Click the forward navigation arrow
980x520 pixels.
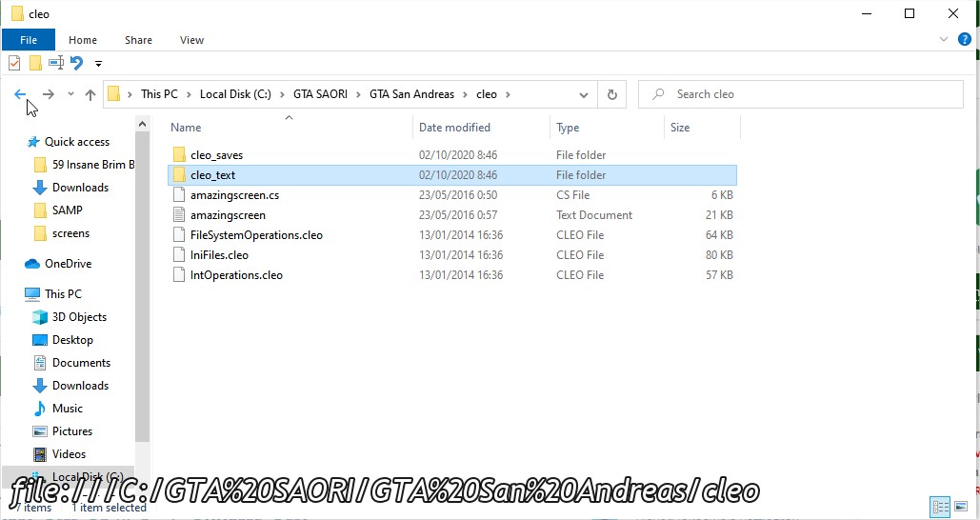[x=49, y=94]
